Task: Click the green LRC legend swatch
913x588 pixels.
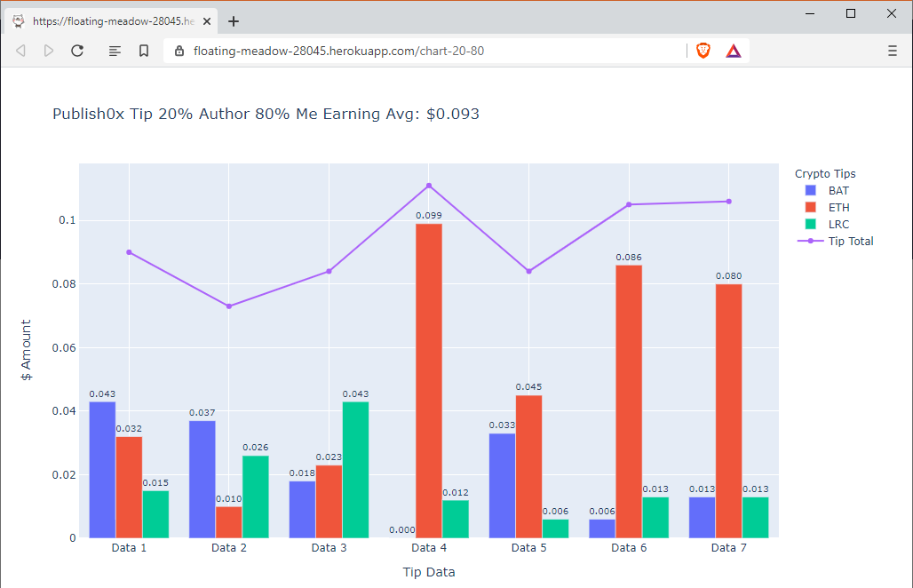Action: click(x=811, y=224)
